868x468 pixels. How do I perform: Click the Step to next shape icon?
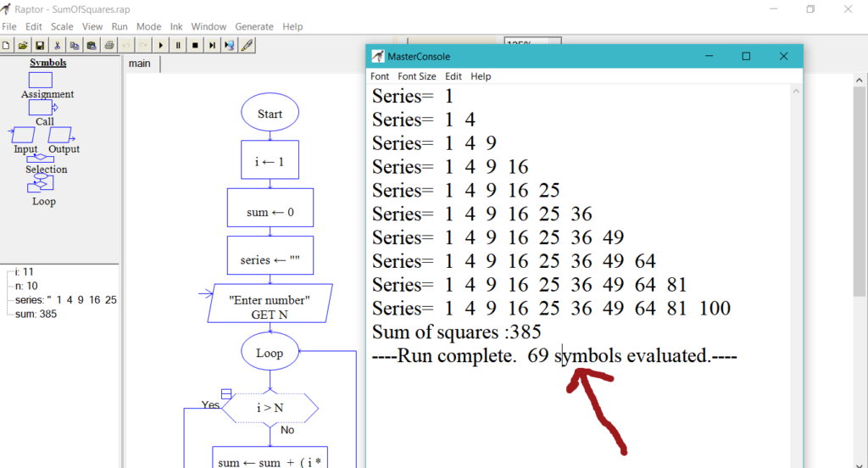click(x=212, y=45)
